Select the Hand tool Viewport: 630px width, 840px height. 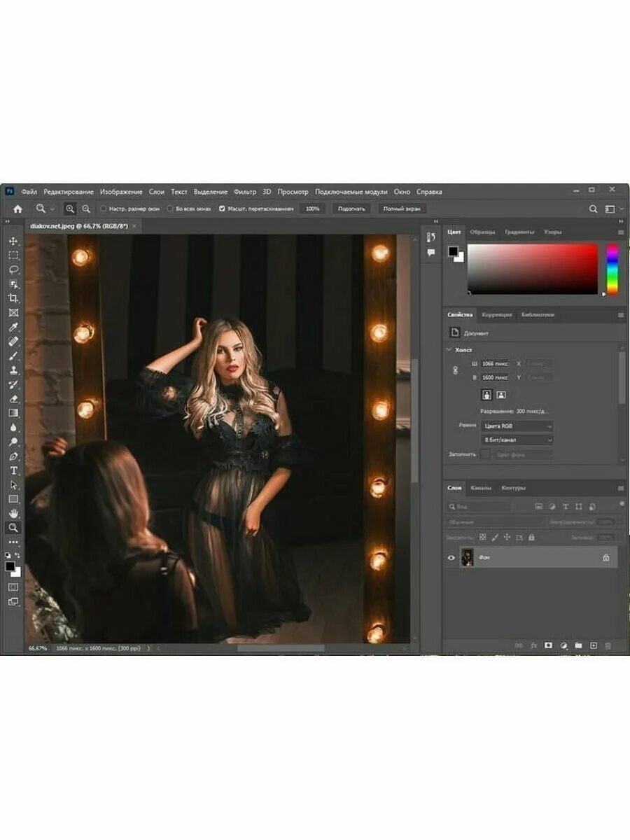13,513
